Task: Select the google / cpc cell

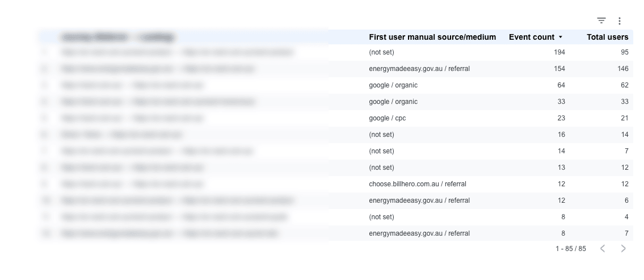Action: coord(388,118)
